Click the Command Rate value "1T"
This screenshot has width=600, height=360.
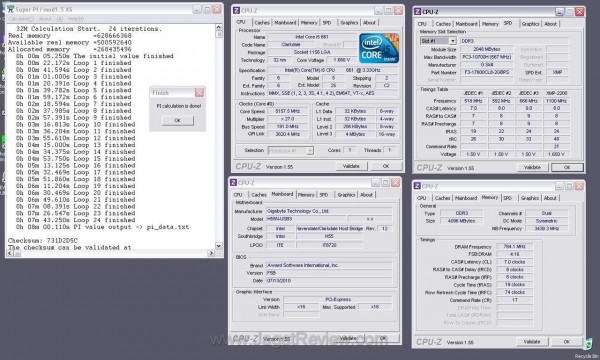515,300
